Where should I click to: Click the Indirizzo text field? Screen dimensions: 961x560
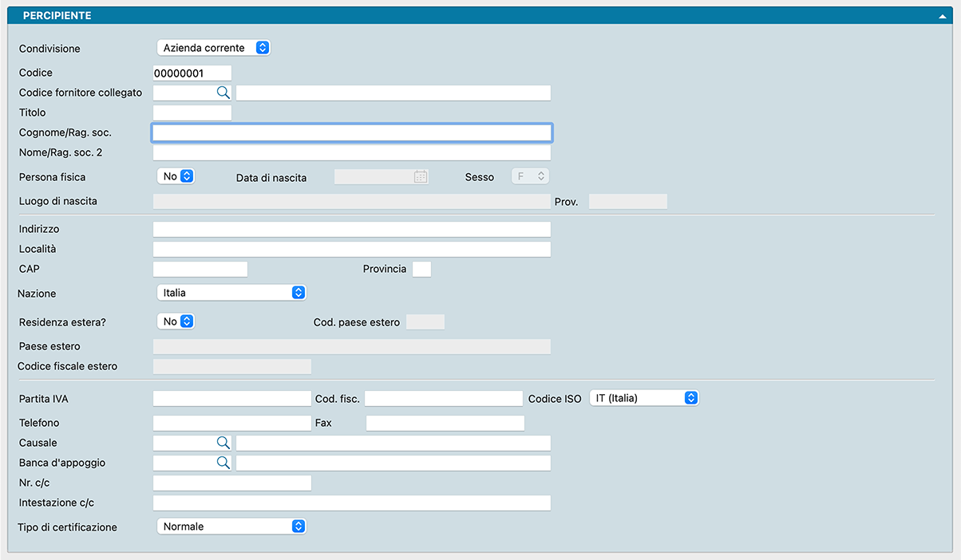(x=351, y=230)
